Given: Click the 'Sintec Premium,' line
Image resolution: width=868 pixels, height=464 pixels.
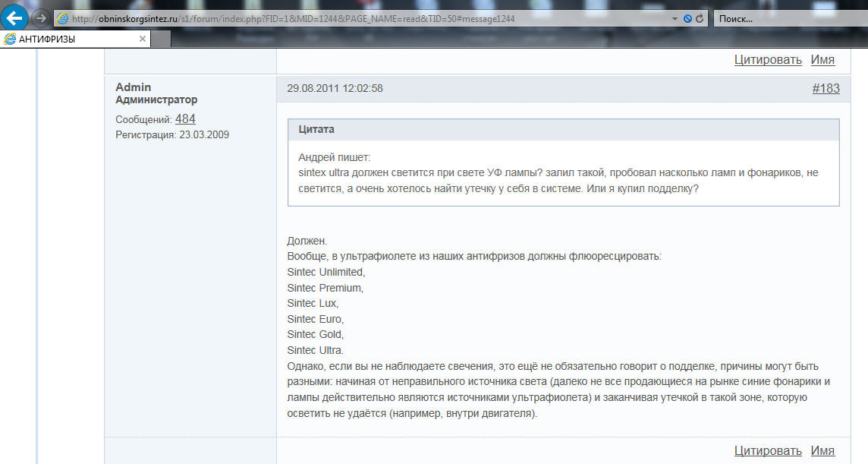Looking at the screenshot, I should point(325,288).
